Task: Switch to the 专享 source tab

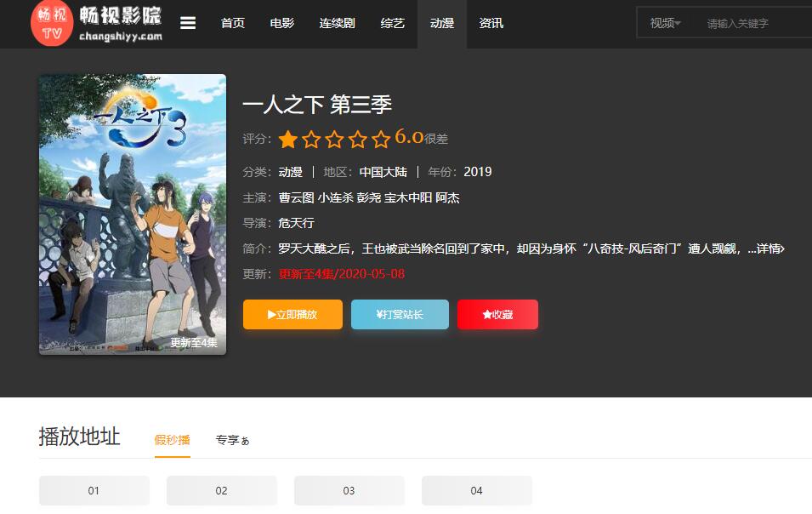Action: point(232,441)
